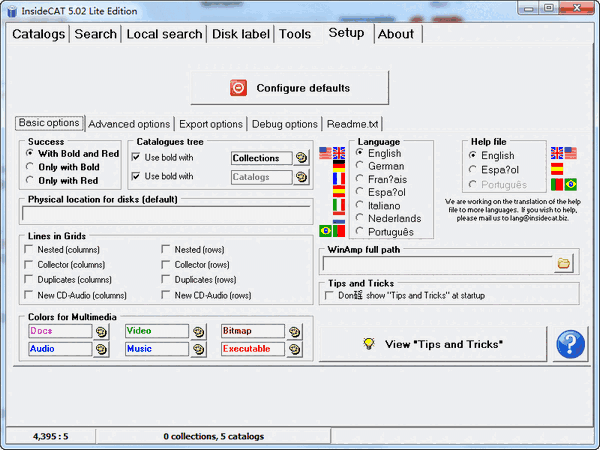
Task: Click the German flag in Language list
Action: [x=339, y=166]
